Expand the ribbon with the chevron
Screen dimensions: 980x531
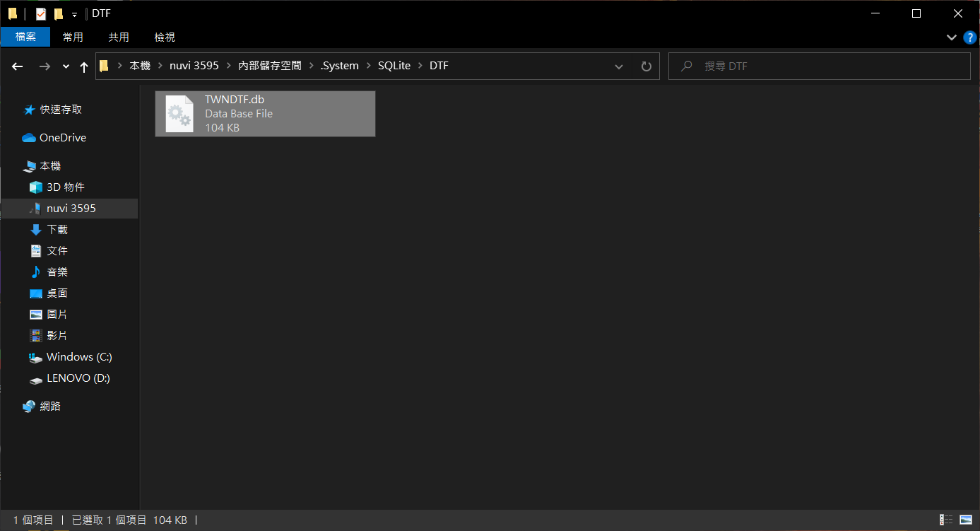(x=950, y=37)
